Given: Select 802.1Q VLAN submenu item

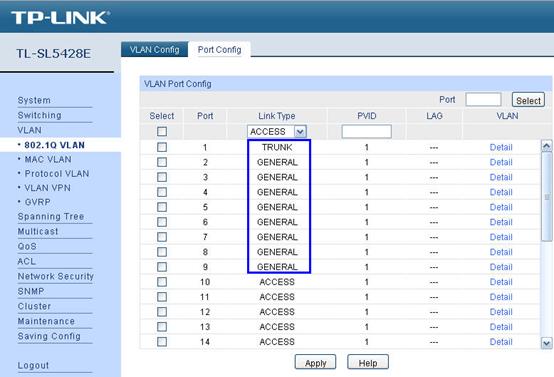Looking at the screenshot, I should pyautogui.click(x=54, y=145).
